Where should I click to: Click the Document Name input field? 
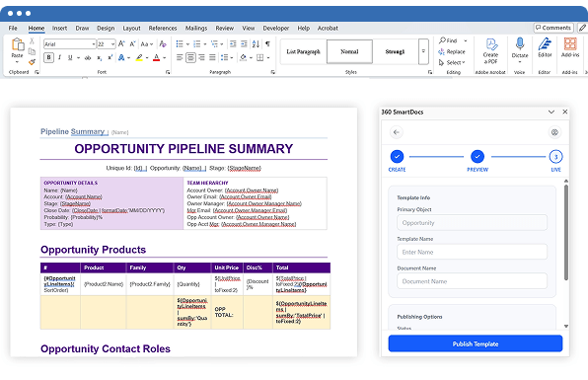pos(472,281)
